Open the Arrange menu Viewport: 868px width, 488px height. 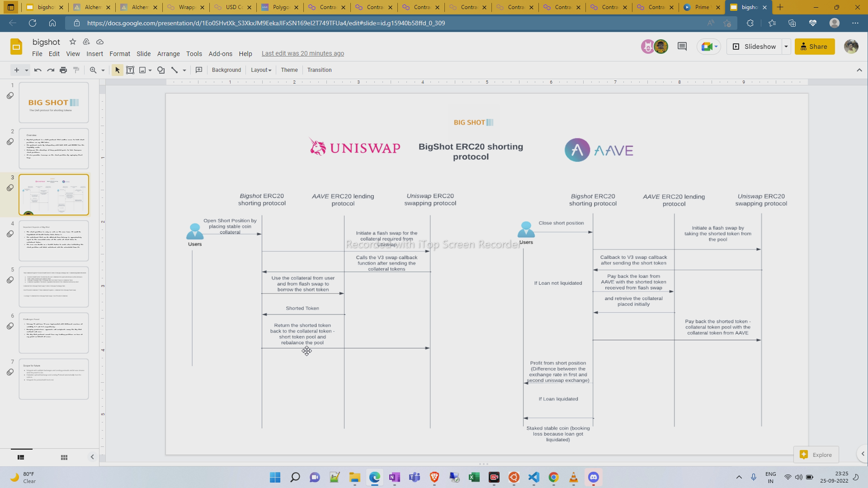[168, 54]
